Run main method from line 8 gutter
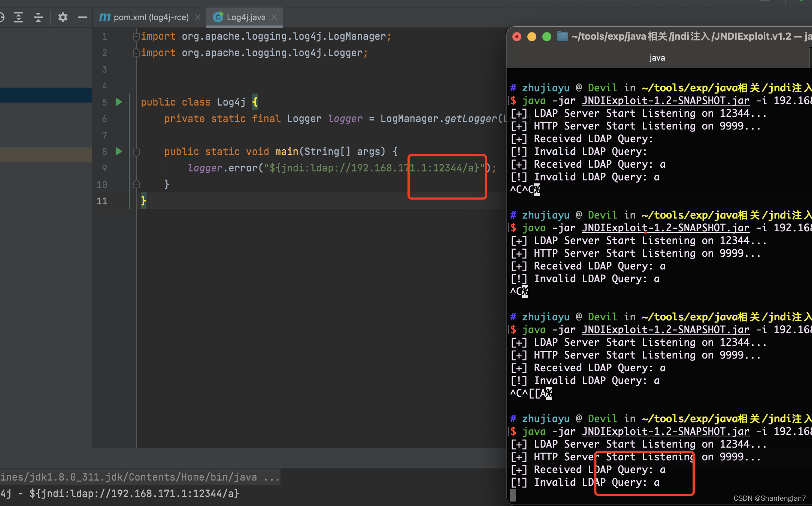The height and width of the screenshot is (506, 812). click(119, 151)
